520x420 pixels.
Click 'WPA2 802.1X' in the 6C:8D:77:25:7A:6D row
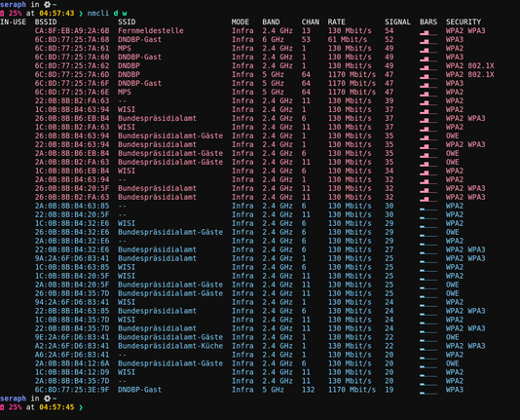(x=470, y=74)
